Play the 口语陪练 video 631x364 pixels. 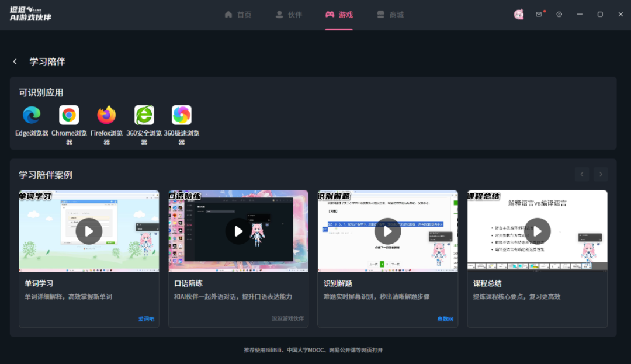(238, 231)
